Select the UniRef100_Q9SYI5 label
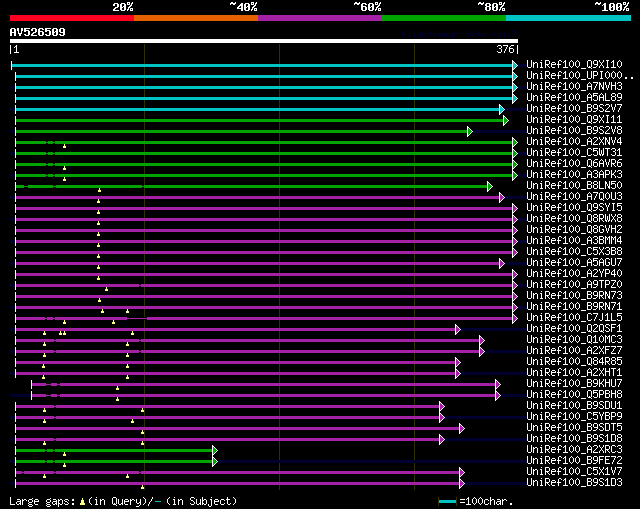The height and width of the screenshot is (509, 640). (x=574, y=208)
